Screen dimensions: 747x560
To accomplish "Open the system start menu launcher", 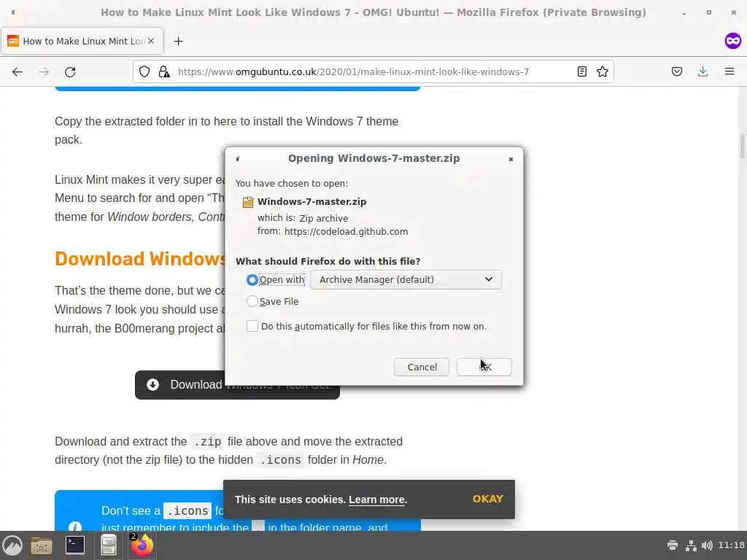I will coord(12,545).
